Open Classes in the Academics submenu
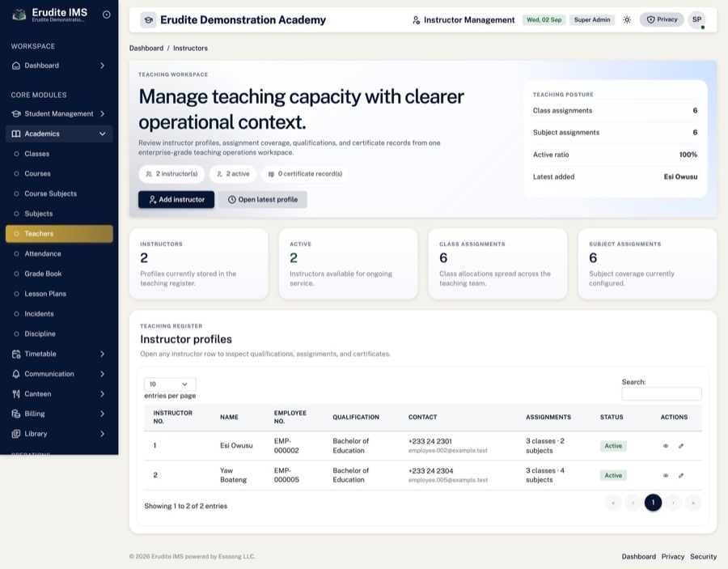This screenshot has width=728, height=569. click(59, 154)
